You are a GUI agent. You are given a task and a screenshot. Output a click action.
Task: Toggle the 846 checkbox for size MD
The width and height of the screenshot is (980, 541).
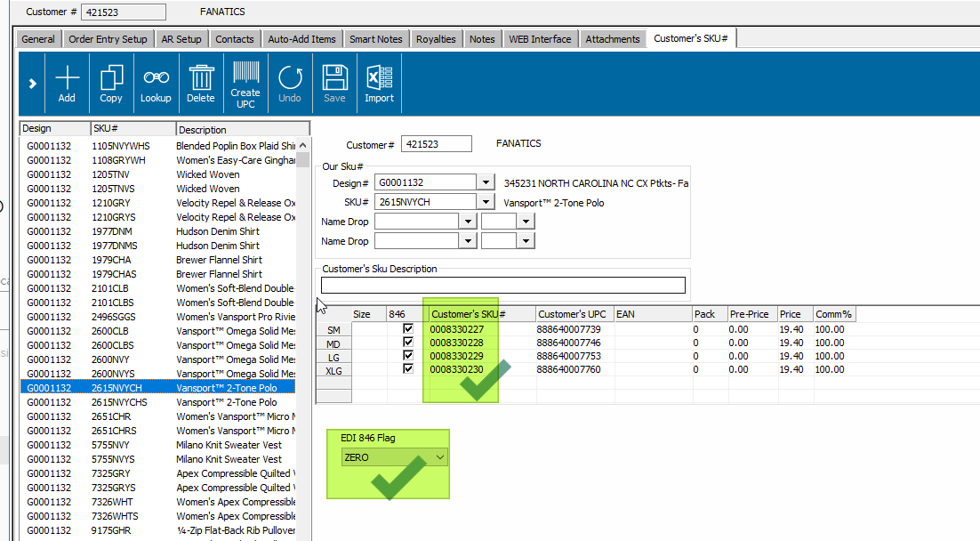click(x=408, y=342)
